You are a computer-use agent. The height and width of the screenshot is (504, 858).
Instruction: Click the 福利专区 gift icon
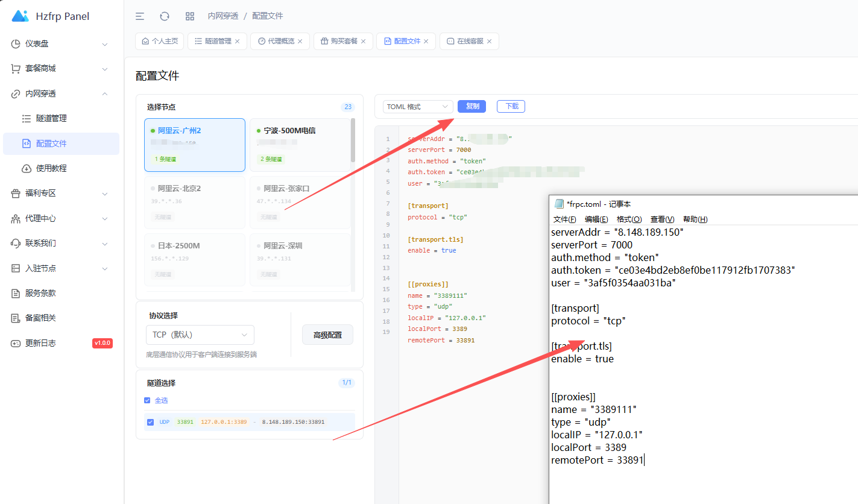point(16,194)
